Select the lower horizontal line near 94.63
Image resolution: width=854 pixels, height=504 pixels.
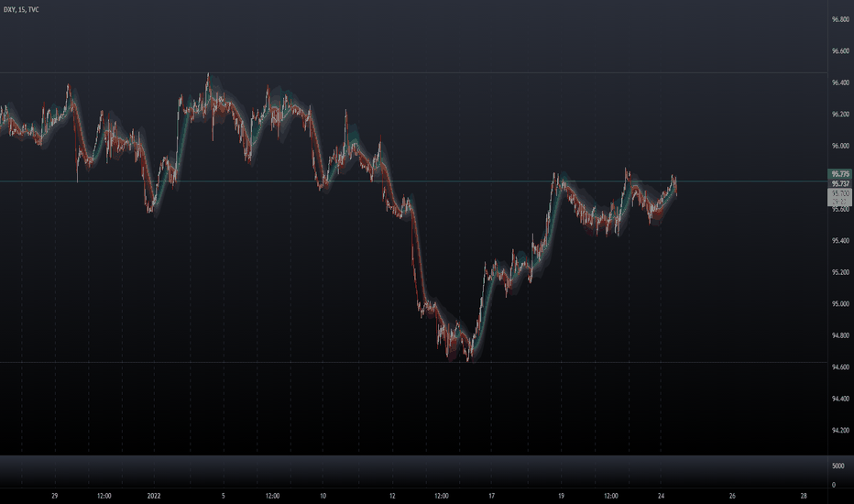414,362
